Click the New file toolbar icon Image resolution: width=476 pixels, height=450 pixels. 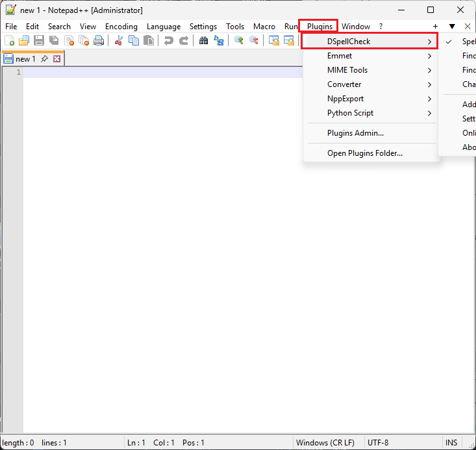pyautogui.click(x=10, y=40)
